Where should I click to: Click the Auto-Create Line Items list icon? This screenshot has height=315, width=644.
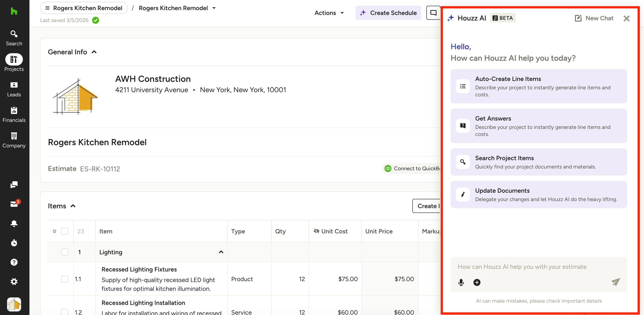[x=463, y=86]
